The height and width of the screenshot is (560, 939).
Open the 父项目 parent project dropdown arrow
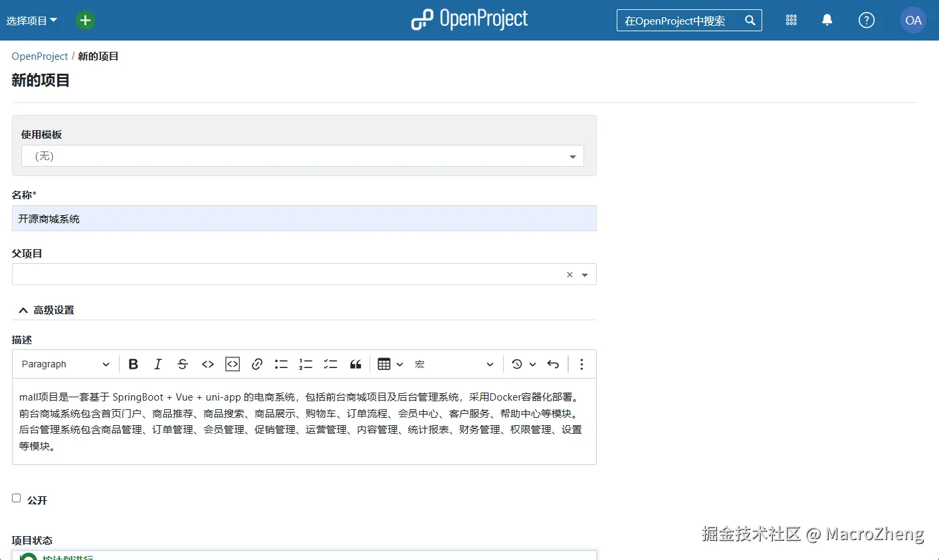[x=585, y=275]
